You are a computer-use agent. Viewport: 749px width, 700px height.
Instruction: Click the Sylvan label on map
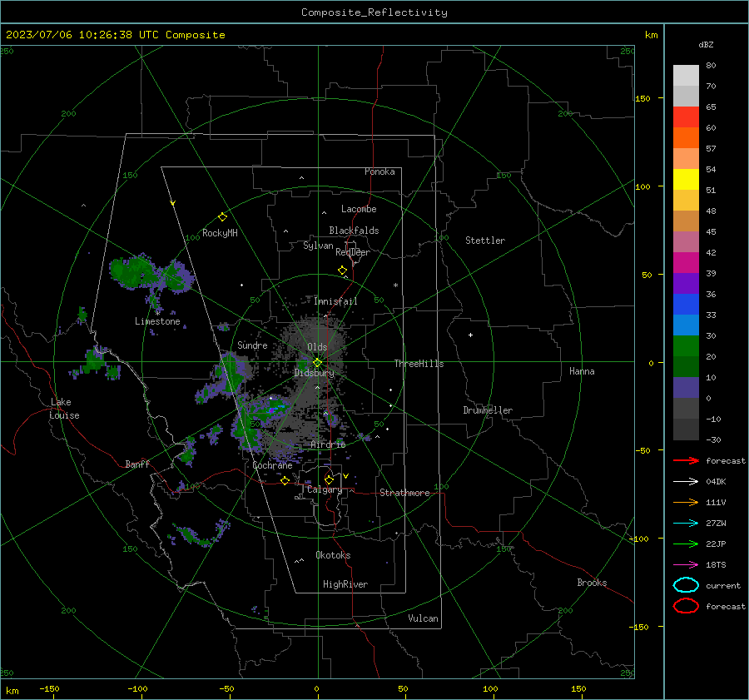318,246
